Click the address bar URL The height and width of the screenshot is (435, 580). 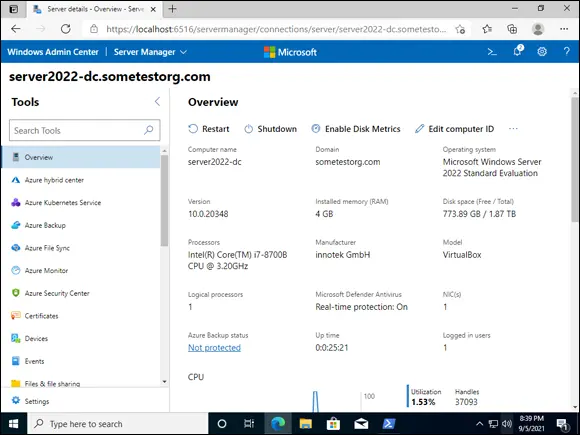point(276,29)
